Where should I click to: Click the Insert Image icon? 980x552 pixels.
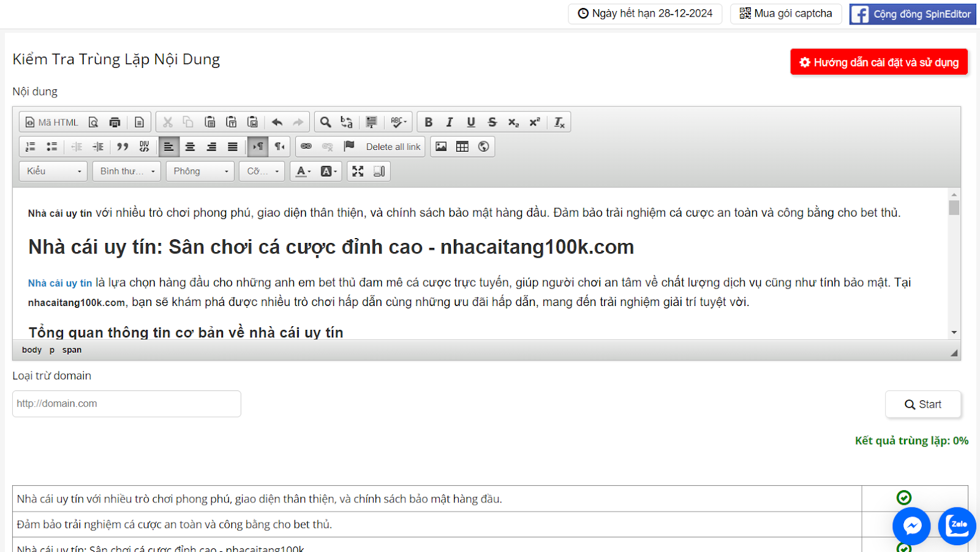(x=441, y=147)
